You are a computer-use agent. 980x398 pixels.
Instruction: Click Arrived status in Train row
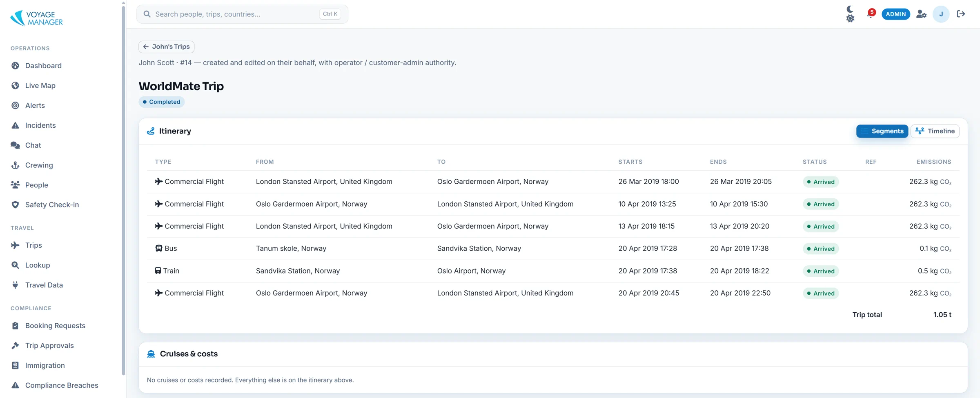[x=820, y=271]
